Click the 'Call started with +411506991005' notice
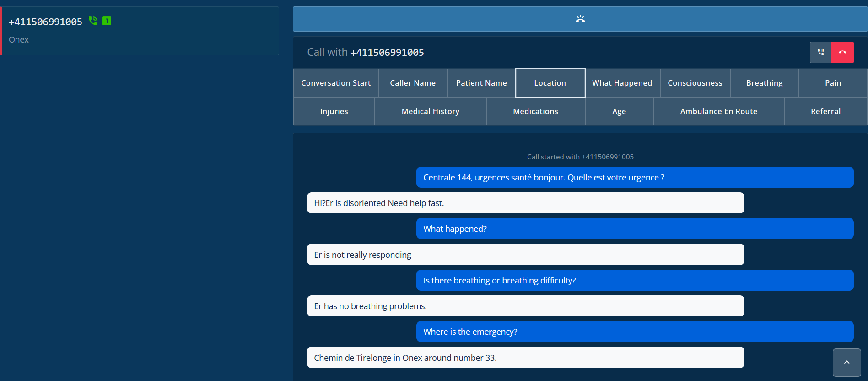The width and height of the screenshot is (868, 381). [580, 157]
